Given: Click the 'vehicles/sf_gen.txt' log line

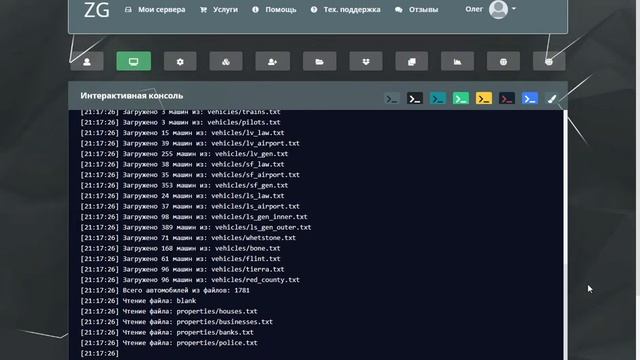Looking at the screenshot, I should [x=184, y=185].
